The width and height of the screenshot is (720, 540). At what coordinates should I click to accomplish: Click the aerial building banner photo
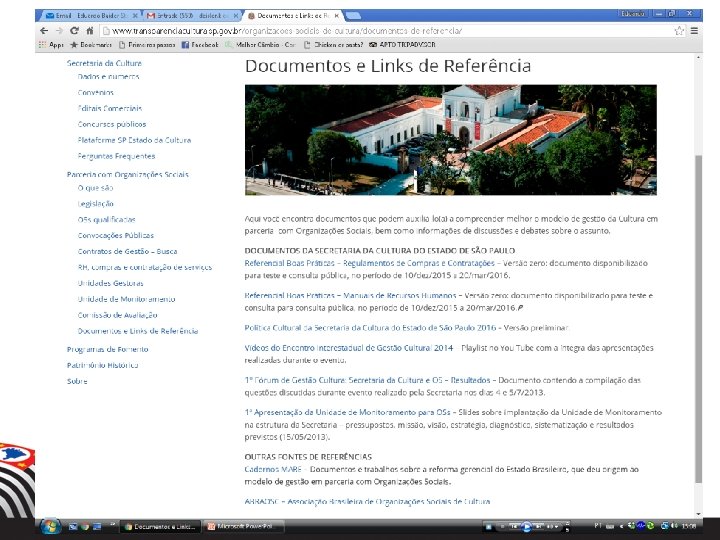click(450, 140)
